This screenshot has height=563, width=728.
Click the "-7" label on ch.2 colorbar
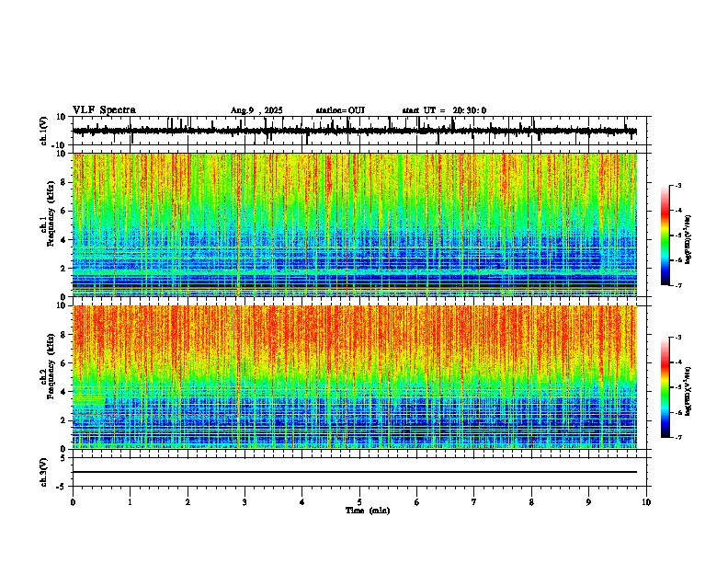[677, 438]
